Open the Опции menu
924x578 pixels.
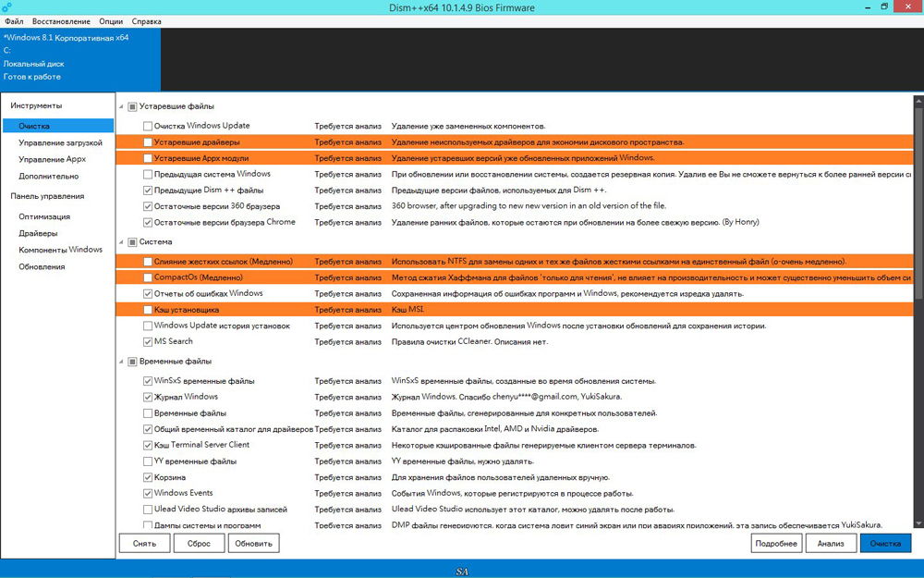tap(111, 21)
